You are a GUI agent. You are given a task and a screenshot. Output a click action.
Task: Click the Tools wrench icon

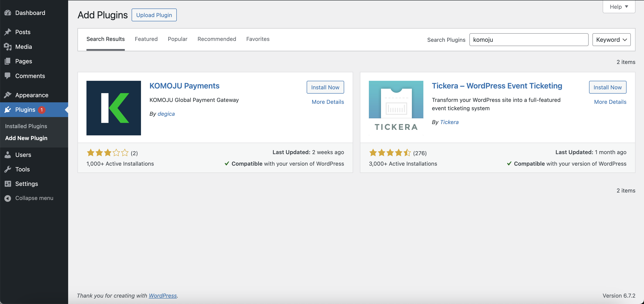(8, 169)
